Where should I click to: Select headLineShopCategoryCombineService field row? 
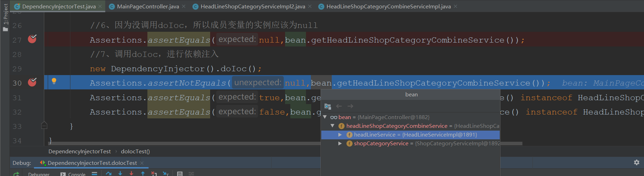coord(411,126)
